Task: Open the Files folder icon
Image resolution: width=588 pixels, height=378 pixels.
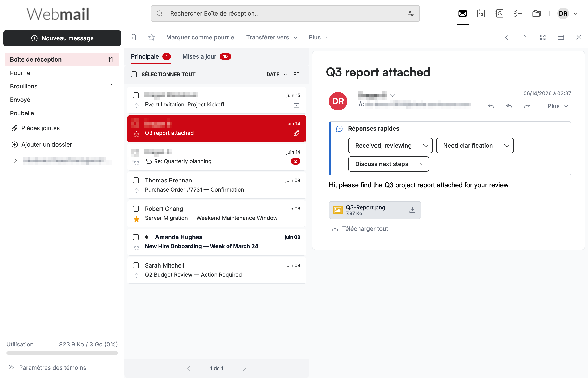Action: click(537, 13)
